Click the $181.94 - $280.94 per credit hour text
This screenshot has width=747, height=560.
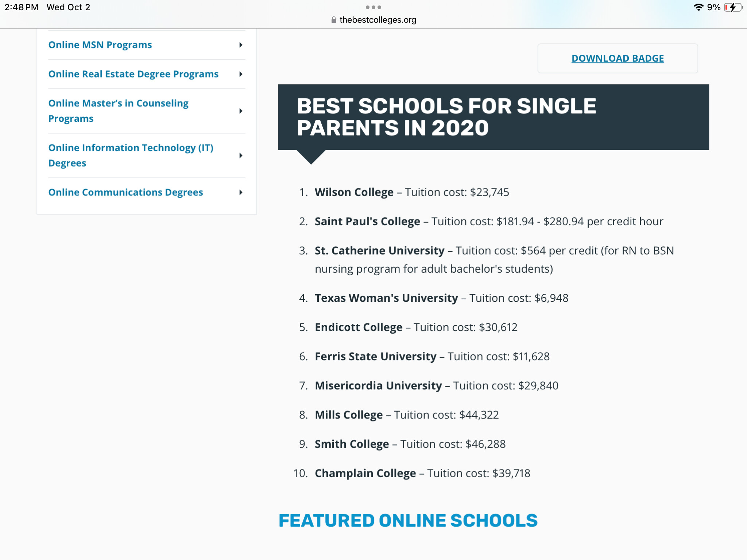point(580,221)
